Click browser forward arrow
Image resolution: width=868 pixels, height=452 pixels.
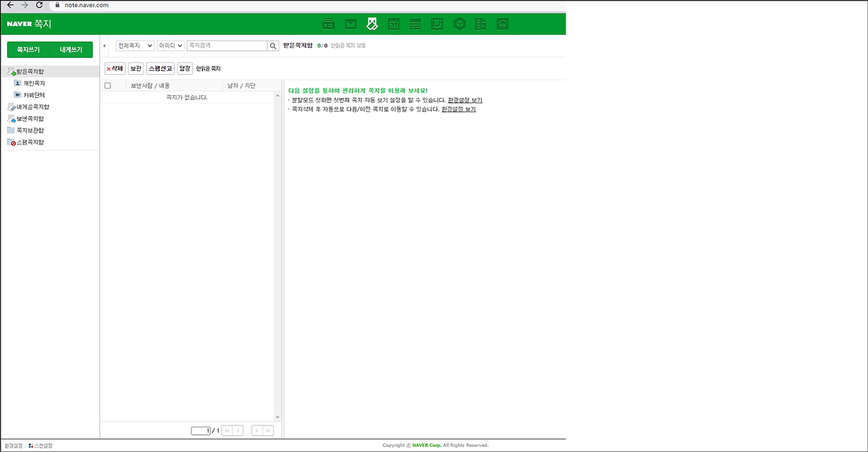(x=24, y=5)
